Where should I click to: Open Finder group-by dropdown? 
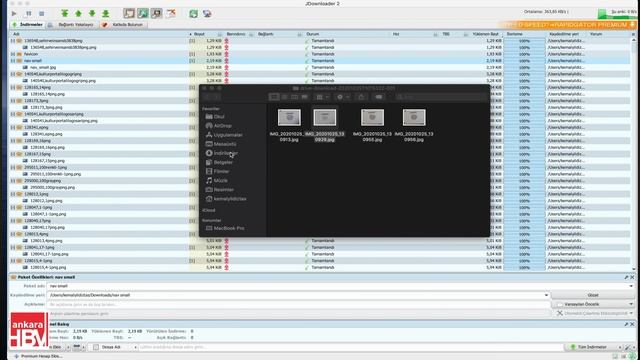tap(322, 97)
